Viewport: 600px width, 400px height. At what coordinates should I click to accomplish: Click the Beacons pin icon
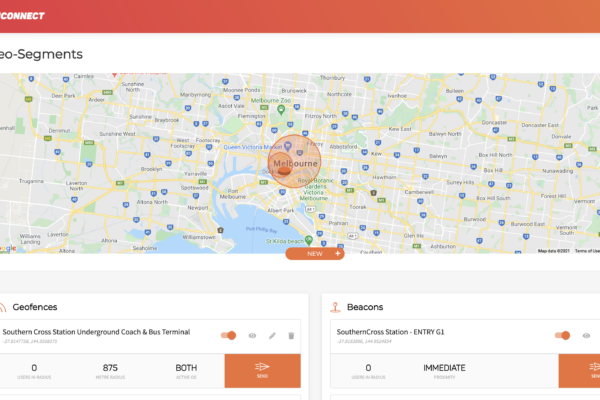click(x=335, y=307)
